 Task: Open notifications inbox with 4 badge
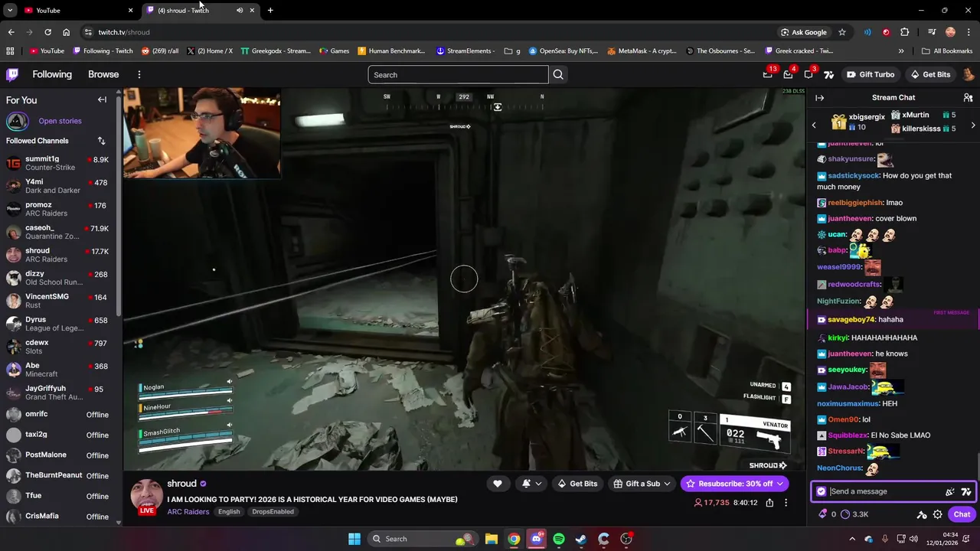tap(788, 74)
